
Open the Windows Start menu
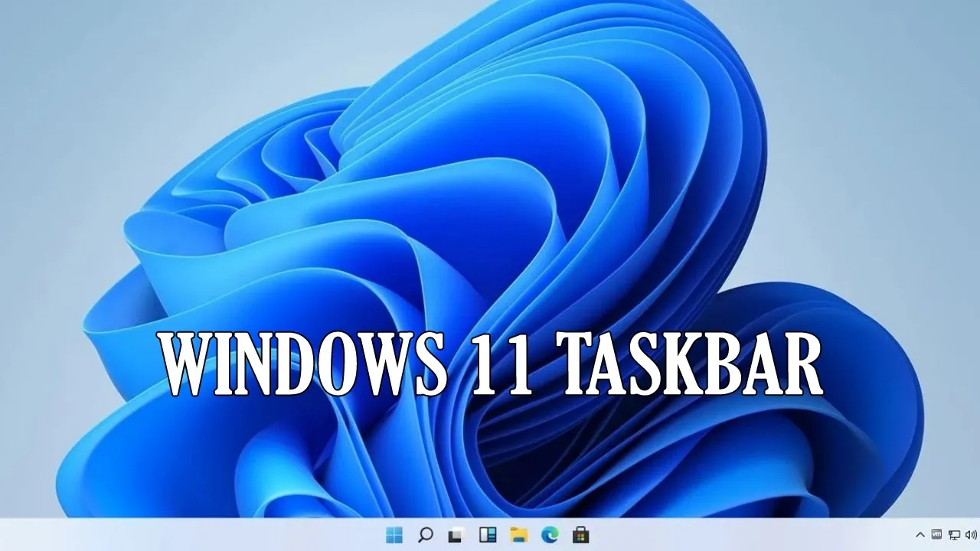pos(394,534)
